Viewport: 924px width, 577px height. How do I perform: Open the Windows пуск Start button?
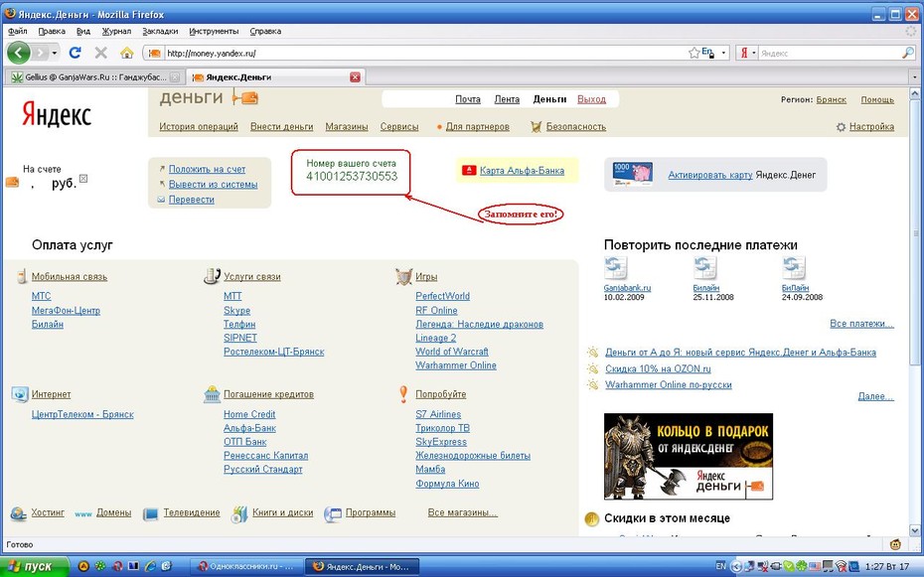click(35, 566)
